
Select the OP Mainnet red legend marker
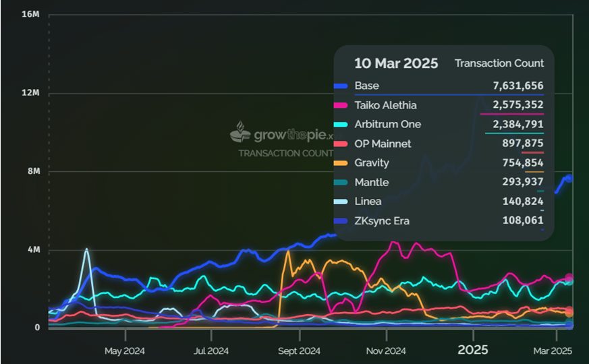coord(341,144)
